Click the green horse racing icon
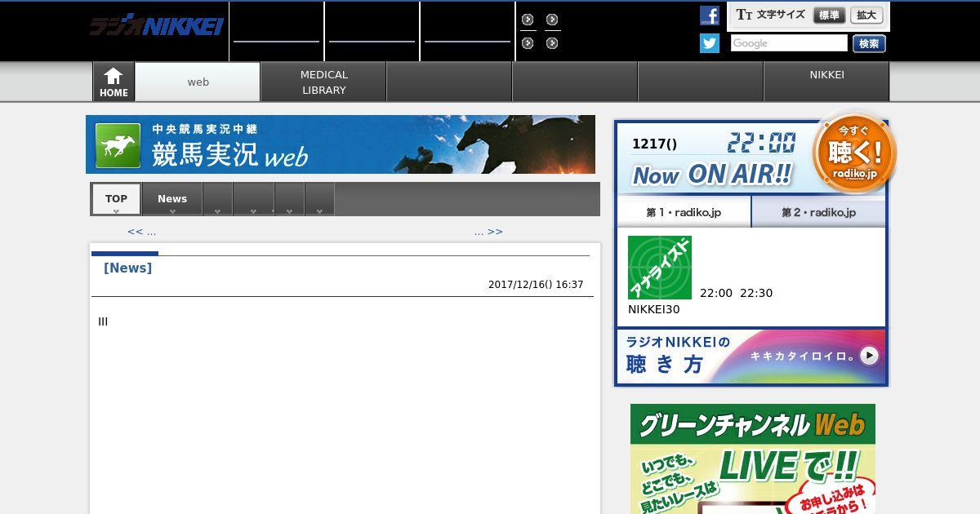 118,145
